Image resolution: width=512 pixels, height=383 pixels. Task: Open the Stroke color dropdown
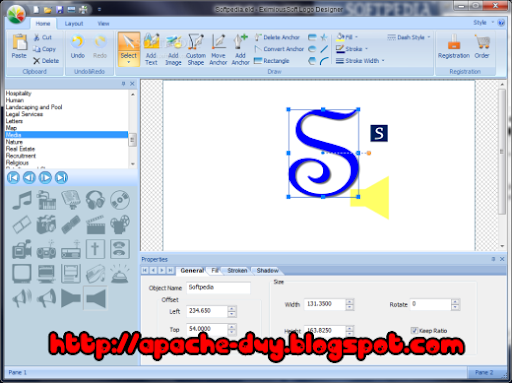click(x=352, y=49)
